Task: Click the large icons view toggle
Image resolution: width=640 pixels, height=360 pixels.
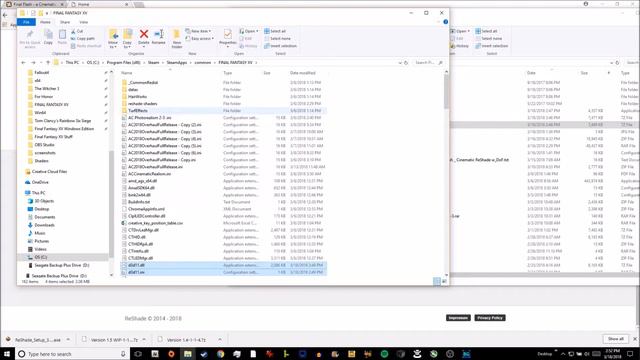Action: tap(444, 281)
